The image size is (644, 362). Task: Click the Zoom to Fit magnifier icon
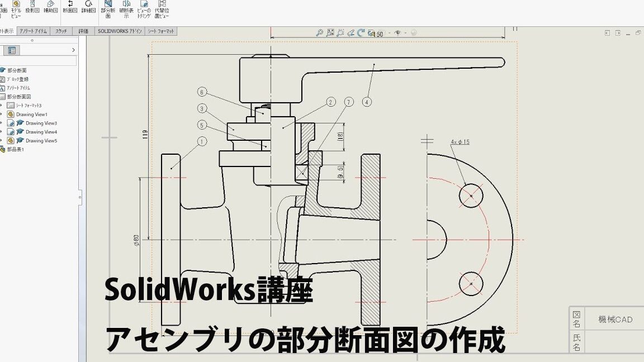tap(320, 33)
